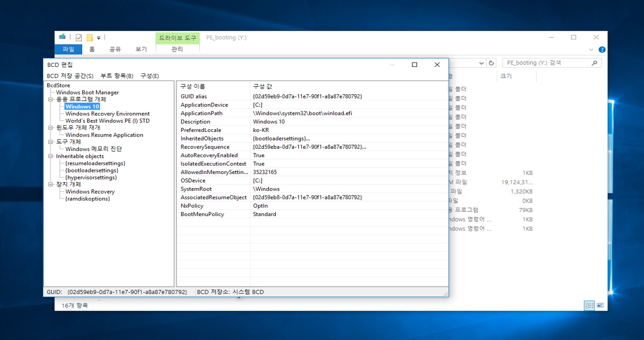Select Windows 메모리 진단 tree item
This screenshot has height=340, width=644.
pyautogui.click(x=94, y=149)
